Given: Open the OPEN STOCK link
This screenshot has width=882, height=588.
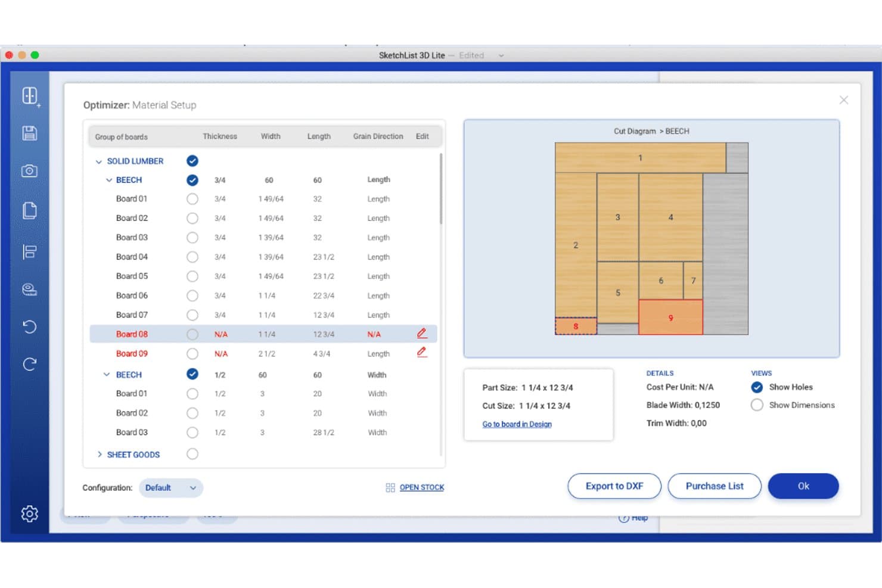Looking at the screenshot, I should [x=422, y=487].
